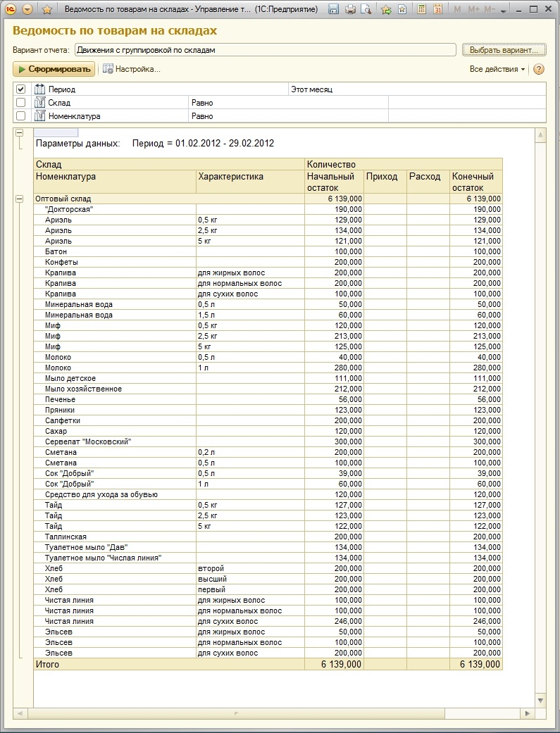Select Мыло хозяйственное item

tap(83, 389)
